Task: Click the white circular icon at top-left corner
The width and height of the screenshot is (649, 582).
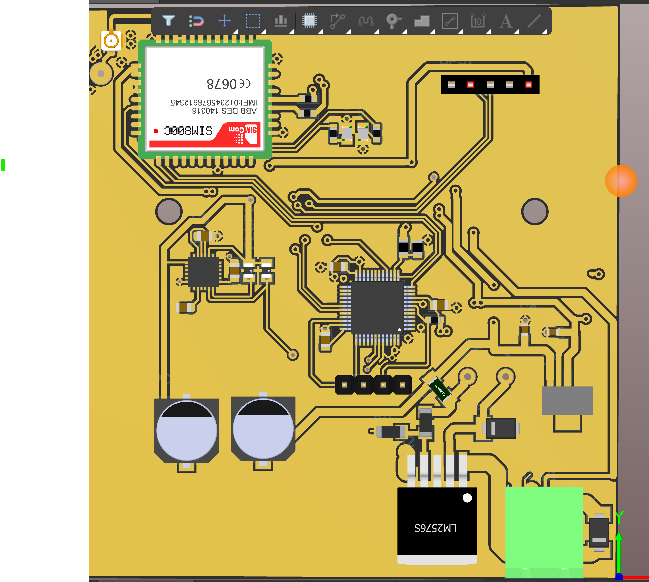Action: 111,41
